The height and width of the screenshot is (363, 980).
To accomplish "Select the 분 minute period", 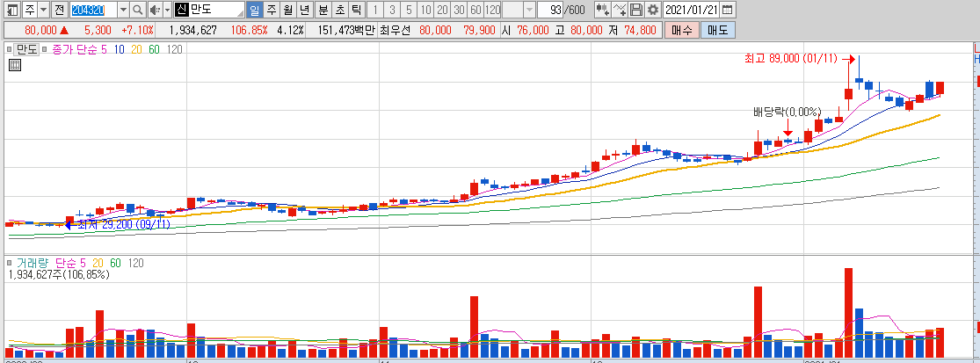I will coord(323,10).
